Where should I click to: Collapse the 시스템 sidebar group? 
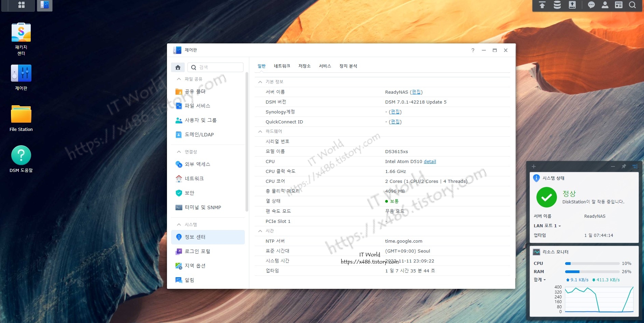coord(179,225)
